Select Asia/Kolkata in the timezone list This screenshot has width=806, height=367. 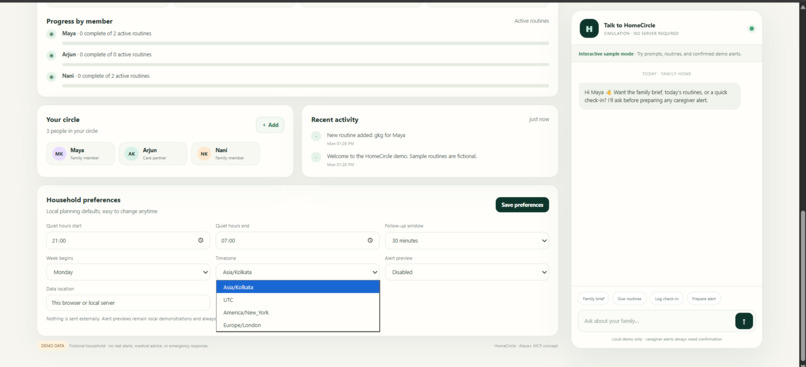tap(298, 287)
